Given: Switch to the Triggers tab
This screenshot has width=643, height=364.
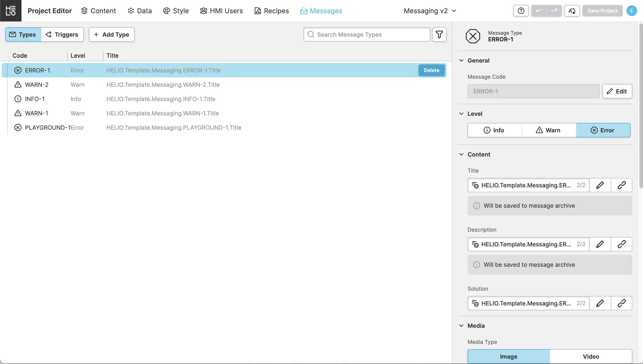Looking at the screenshot, I should 62,34.
